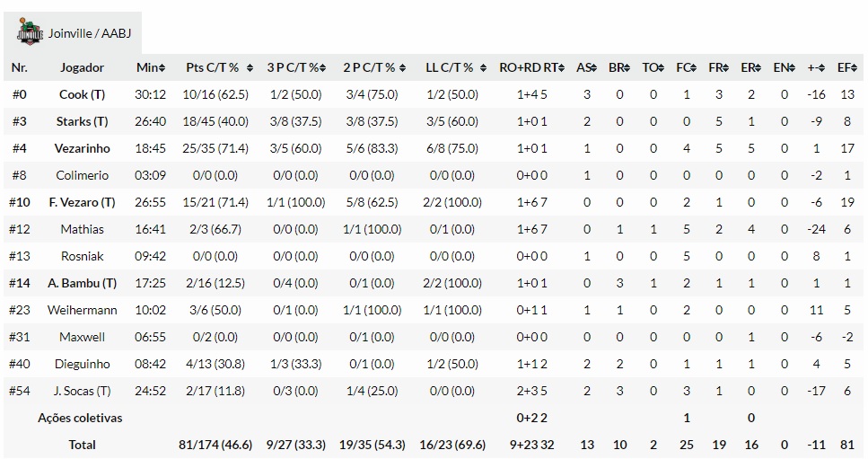Sort by AS assists column arrows
868x459 pixels.
pyautogui.click(x=593, y=67)
